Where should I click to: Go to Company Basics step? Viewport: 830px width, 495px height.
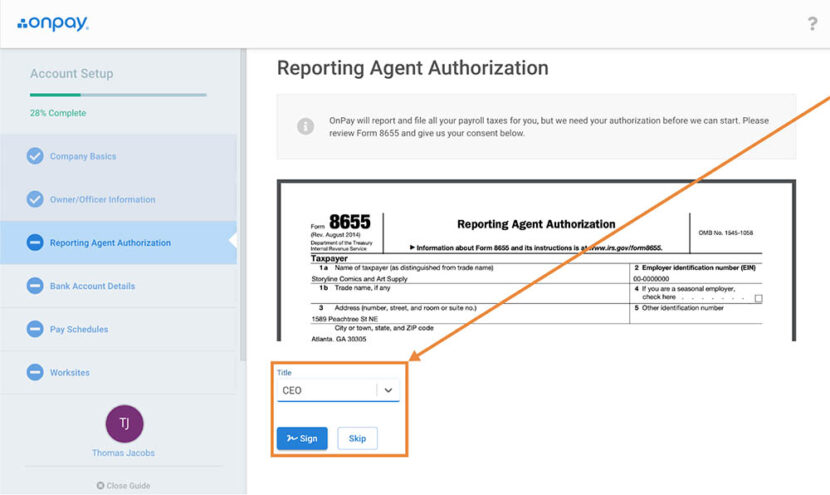click(83, 156)
